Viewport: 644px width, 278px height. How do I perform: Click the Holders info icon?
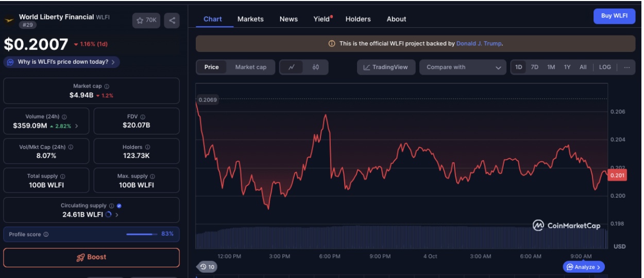pyautogui.click(x=147, y=147)
